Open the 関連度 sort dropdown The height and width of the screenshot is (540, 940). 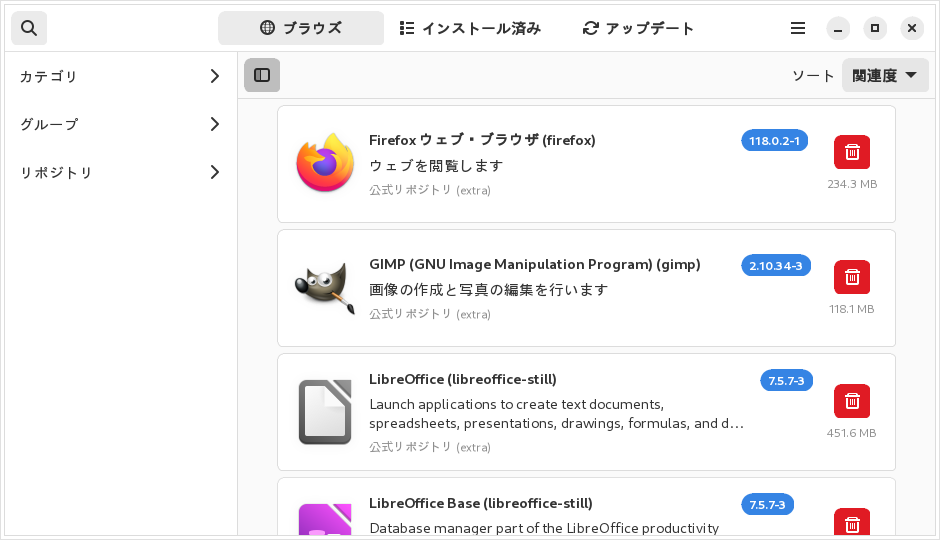point(885,76)
